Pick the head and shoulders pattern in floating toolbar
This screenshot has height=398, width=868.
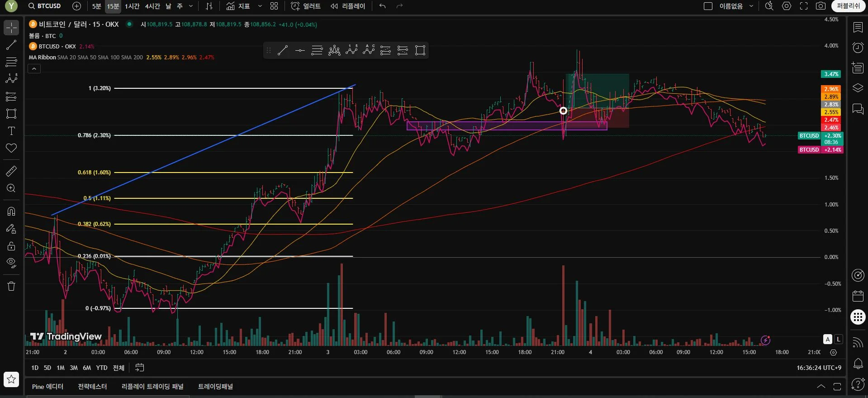click(x=334, y=50)
